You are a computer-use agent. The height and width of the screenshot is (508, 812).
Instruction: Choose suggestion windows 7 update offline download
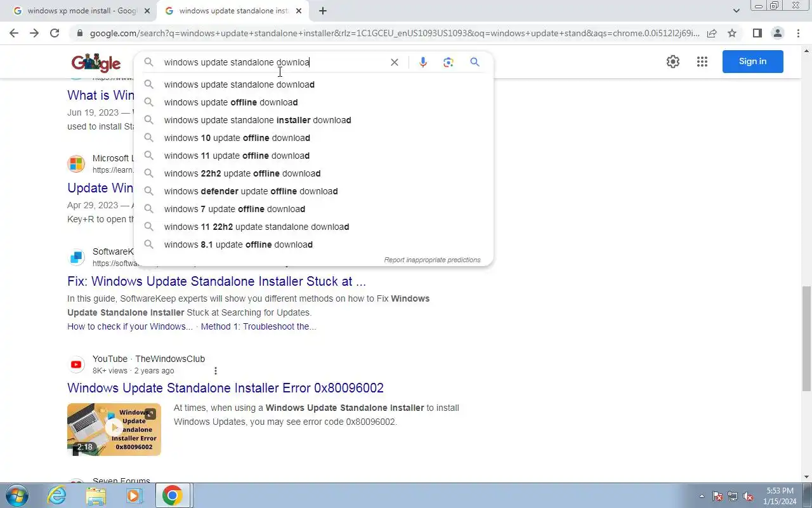[313, 209]
